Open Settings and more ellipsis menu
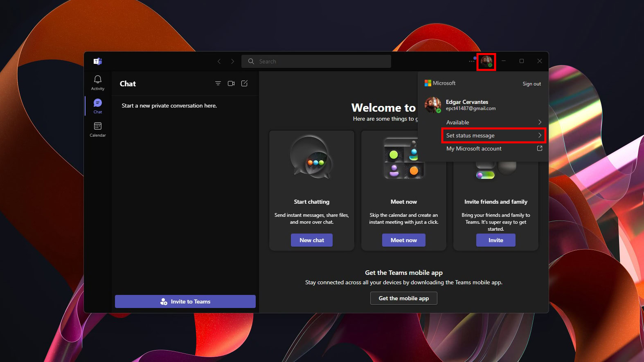 [x=472, y=61]
